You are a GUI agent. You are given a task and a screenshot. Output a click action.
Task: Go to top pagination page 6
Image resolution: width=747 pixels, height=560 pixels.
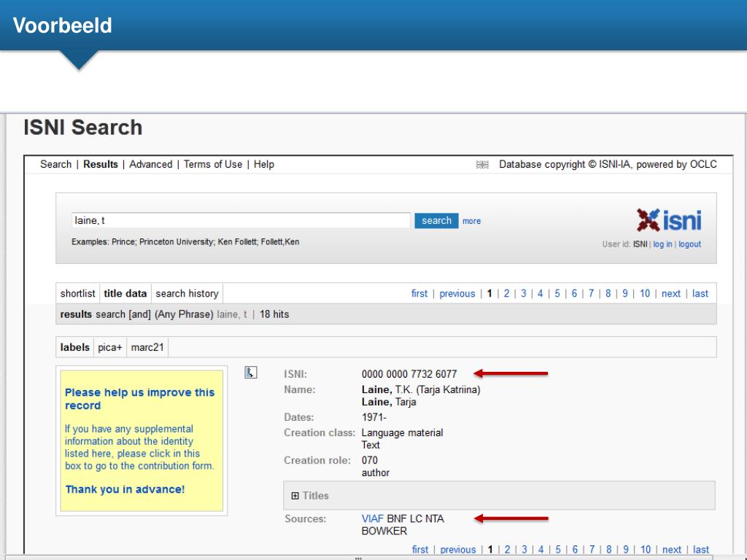574,293
